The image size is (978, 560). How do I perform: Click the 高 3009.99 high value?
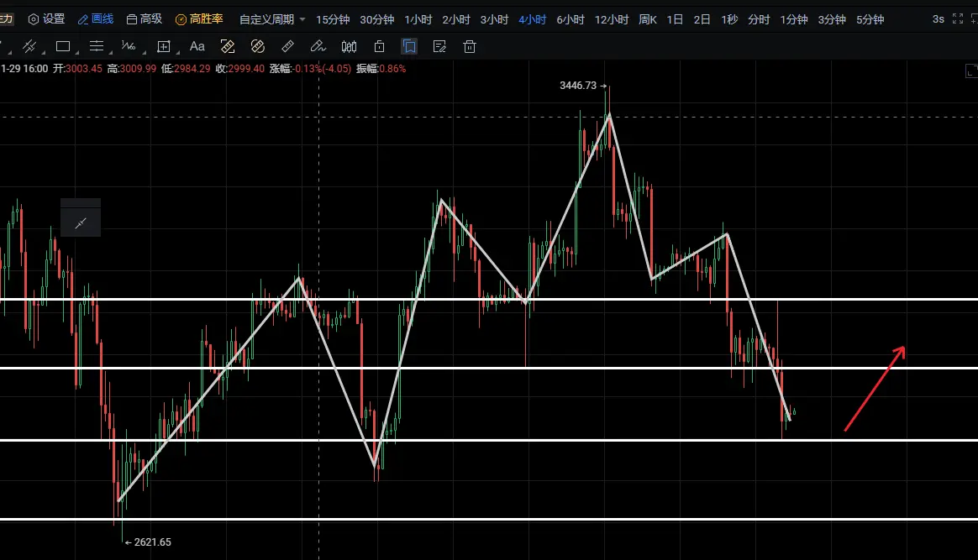132,69
